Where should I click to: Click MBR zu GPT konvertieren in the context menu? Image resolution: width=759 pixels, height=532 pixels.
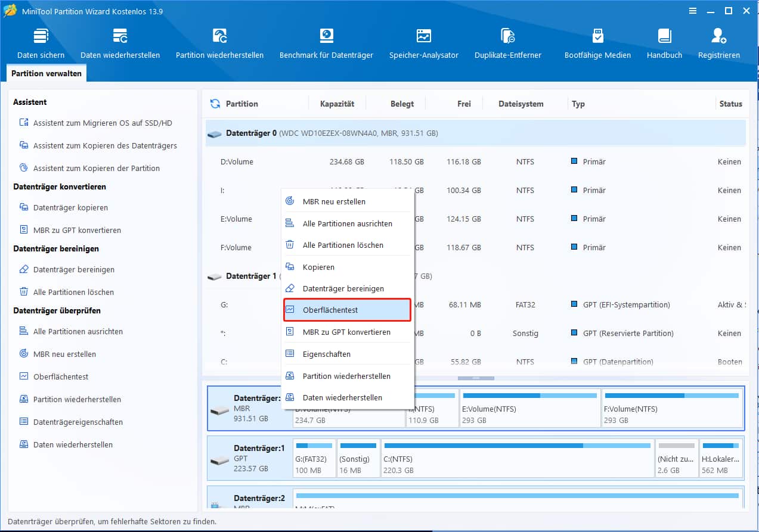348,332
